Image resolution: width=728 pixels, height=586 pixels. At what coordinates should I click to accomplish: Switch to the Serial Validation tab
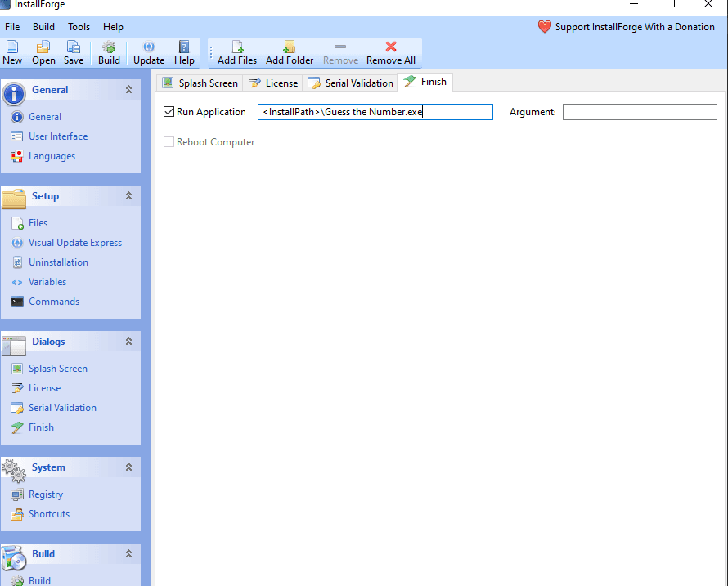[x=350, y=83]
